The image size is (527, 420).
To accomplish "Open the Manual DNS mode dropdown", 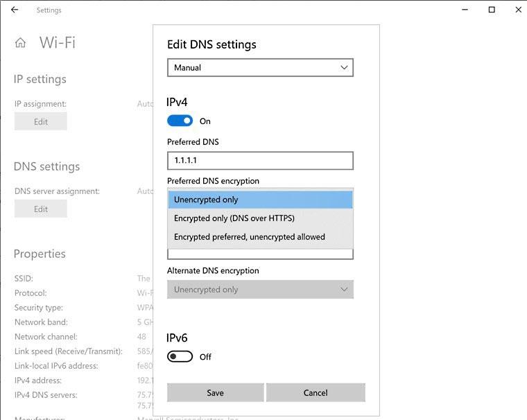I will (260, 68).
